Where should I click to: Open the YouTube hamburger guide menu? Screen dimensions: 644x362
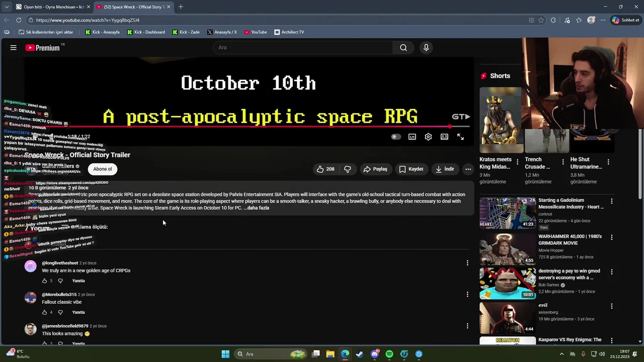[14, 48]
